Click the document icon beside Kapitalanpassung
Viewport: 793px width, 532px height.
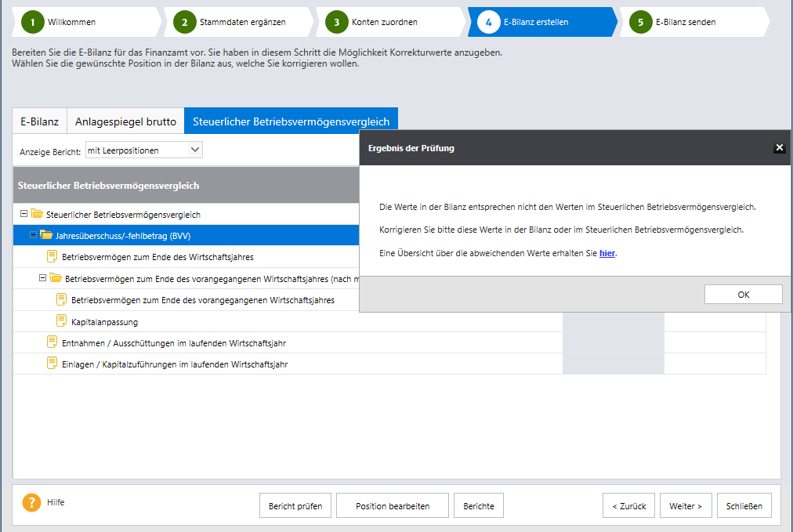61,320
